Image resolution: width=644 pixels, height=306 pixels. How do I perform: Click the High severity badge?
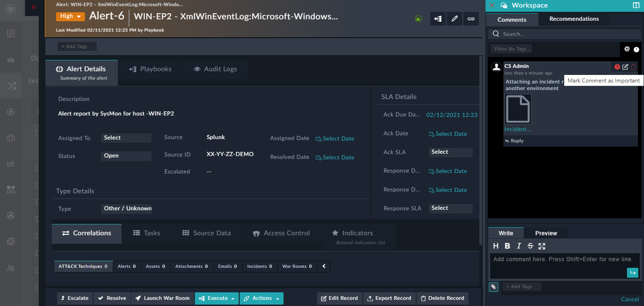[x=70, y=16]
